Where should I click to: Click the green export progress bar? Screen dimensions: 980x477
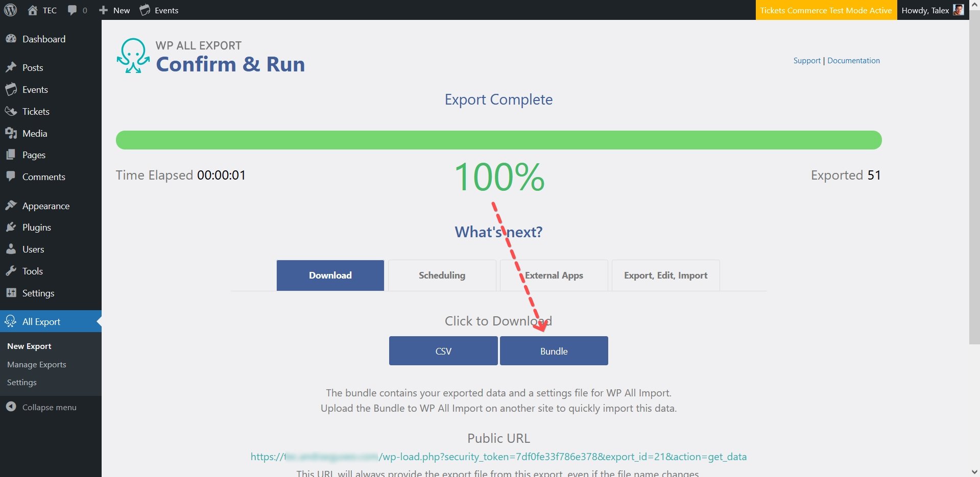499,139
